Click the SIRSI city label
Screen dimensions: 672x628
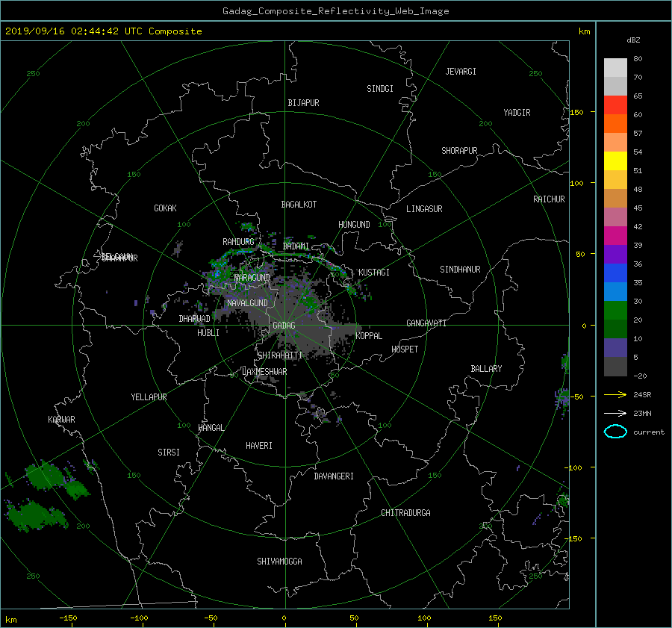[169, 453]
